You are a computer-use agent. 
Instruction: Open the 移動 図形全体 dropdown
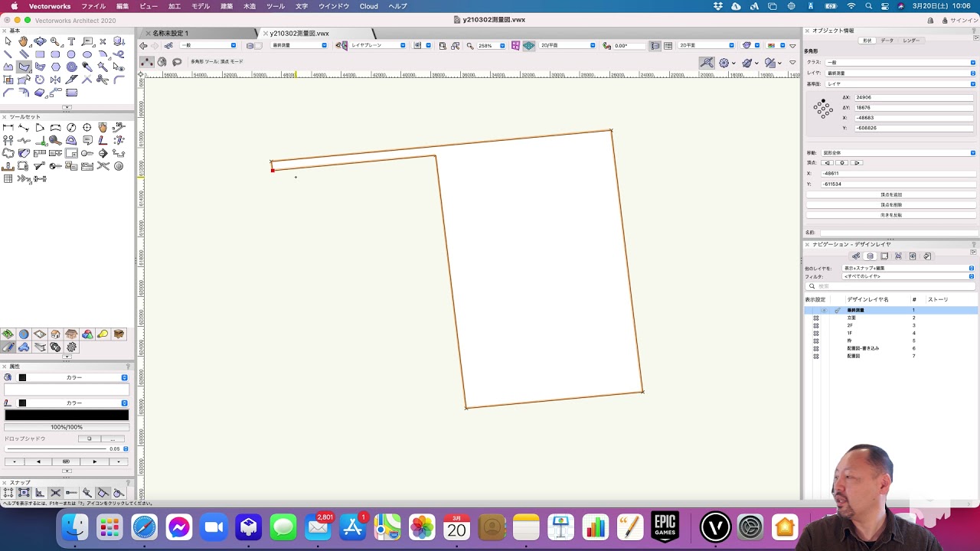tap(897, 153)
